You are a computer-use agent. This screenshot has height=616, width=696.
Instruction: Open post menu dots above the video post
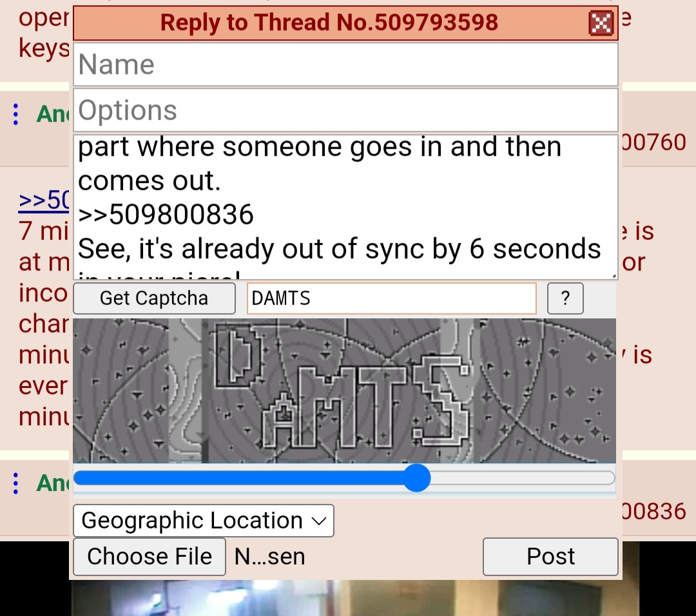point(15,483)
